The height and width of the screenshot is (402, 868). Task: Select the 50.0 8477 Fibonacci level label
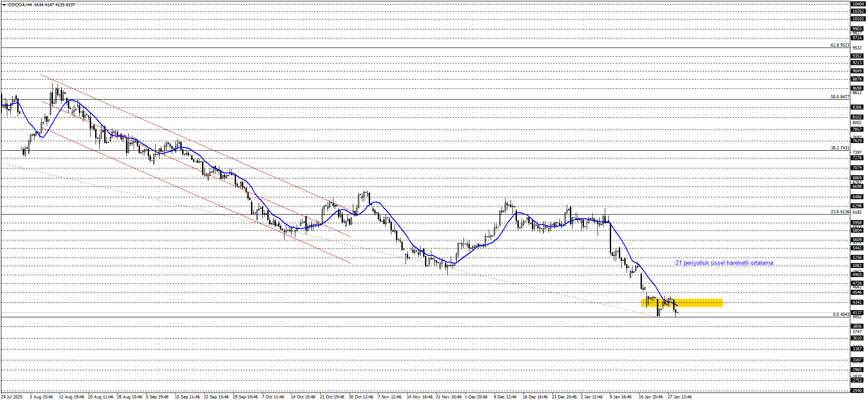(x=839, y=97)
